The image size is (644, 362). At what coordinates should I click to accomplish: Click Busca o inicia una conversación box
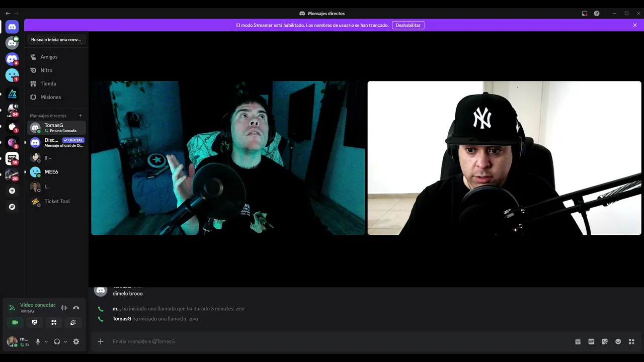(x=56, y=40)
